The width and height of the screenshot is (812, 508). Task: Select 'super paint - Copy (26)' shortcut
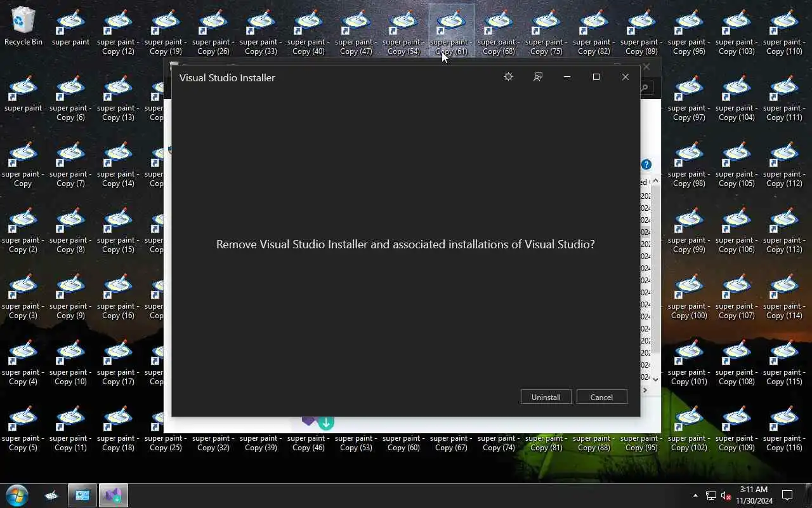pyautogui.click(x=213, y=32)
